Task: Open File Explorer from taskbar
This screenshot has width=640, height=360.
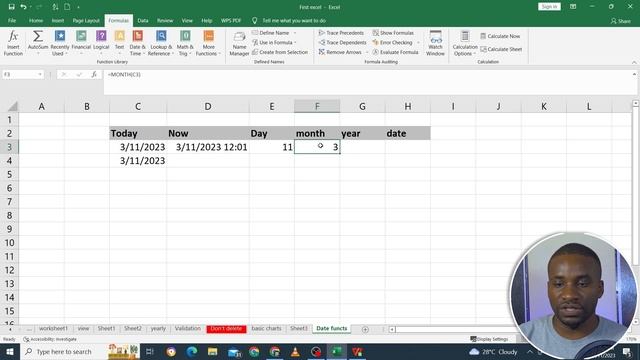Action: [212, 351]
